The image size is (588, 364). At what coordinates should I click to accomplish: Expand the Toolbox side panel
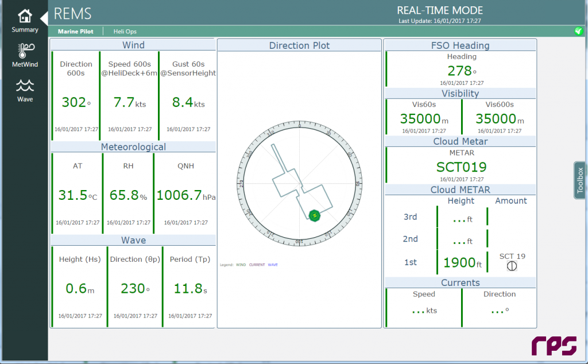pyautogui.click(x=580, y=180)
